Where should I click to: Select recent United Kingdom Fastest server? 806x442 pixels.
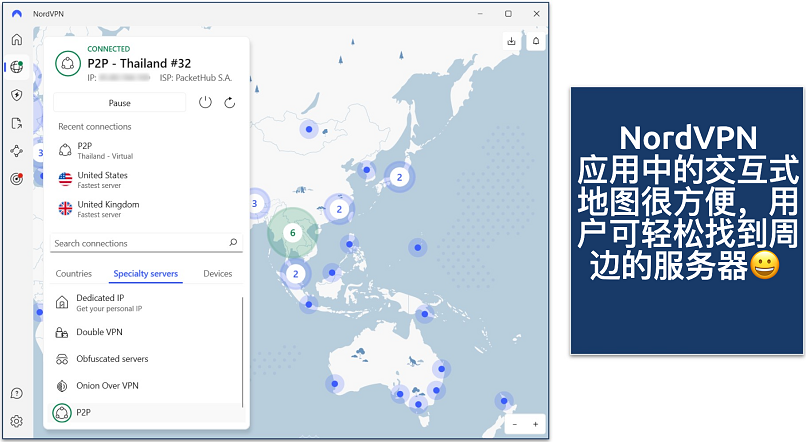146,209
